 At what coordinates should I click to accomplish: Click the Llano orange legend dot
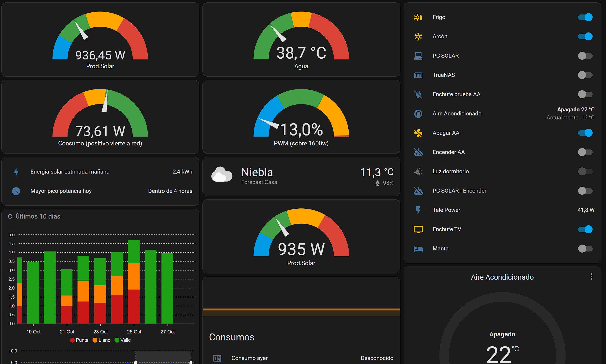tap(95, 340)
